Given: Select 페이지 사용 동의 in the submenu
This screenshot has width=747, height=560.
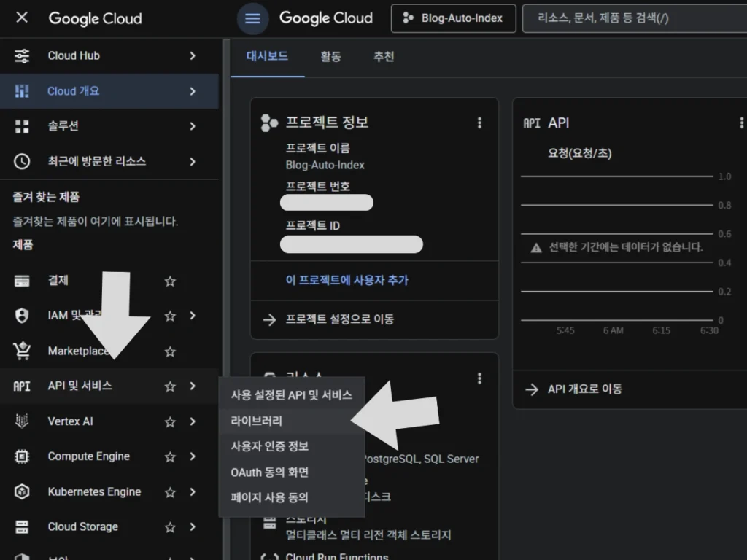Looking at the screenshot, I should [292, 497].
